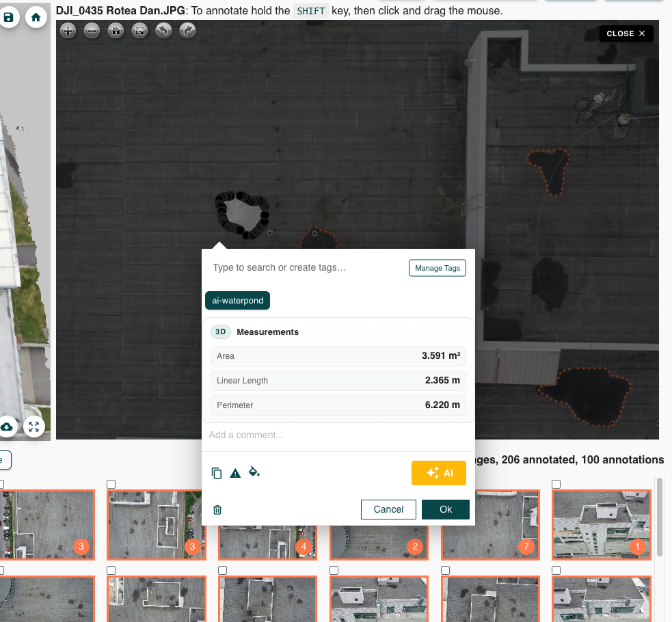The image size is (672, 622).
Task: Focus the tag search input field
Action: point(306,268)
